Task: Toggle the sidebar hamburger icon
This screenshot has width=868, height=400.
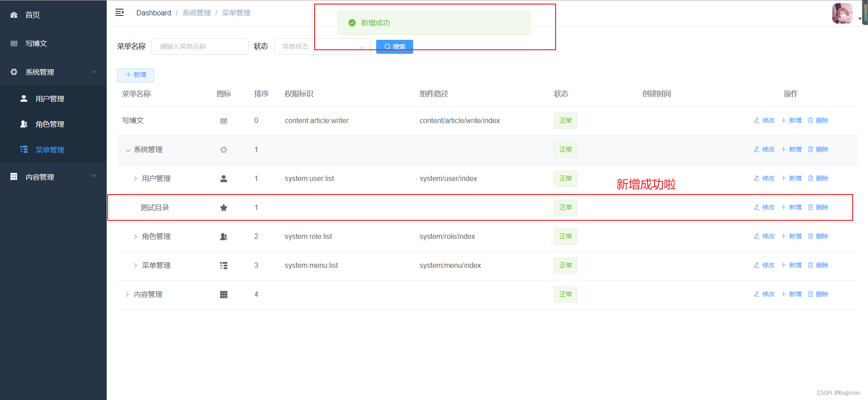Action: (x=119, y=13)
